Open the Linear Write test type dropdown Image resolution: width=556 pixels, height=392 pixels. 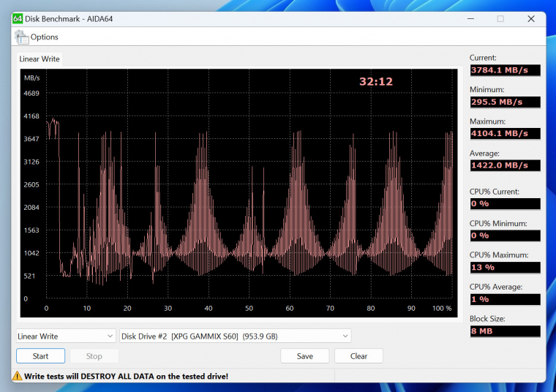66,336
